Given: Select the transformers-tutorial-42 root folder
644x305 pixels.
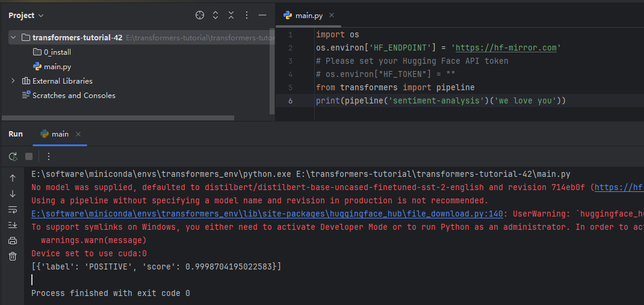Looking at the screenshot, I should [x=77, y=38].
